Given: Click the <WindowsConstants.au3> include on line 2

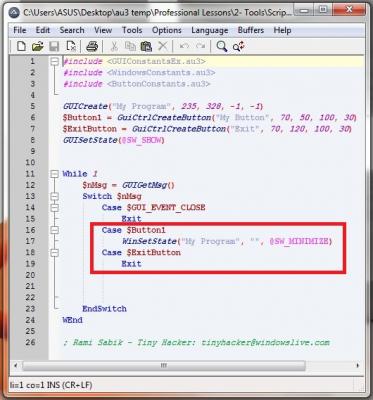Looking at the screenshot, I should (x=161, y=73).
